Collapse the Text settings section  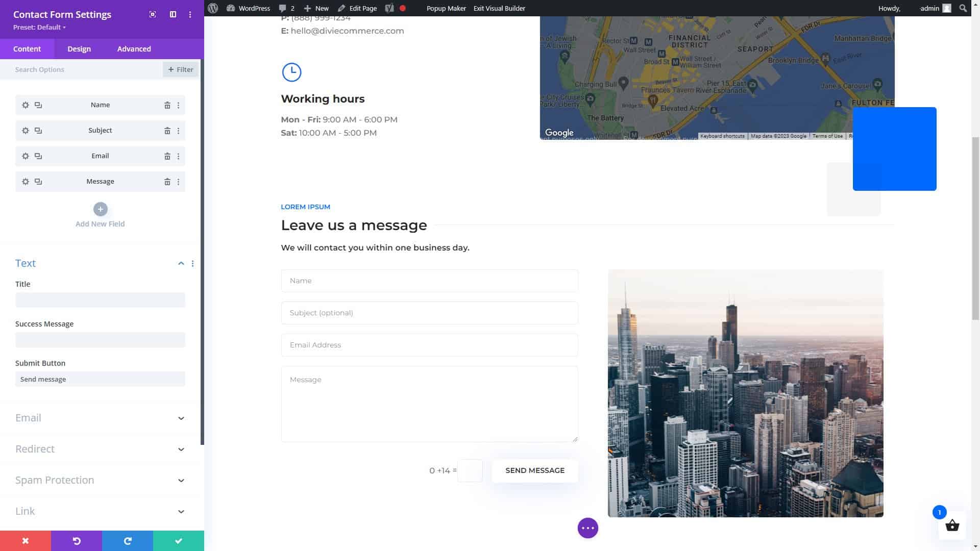[181, 263]
